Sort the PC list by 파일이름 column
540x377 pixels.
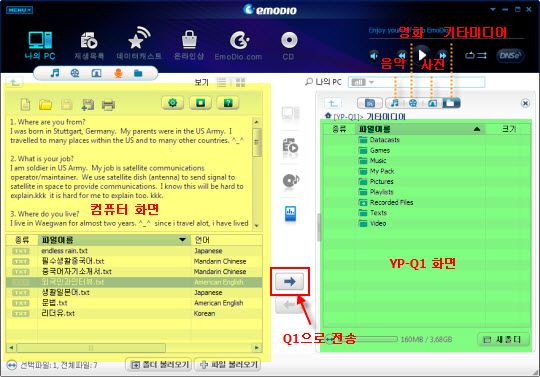pyautogui.click(x=114, y=240)
